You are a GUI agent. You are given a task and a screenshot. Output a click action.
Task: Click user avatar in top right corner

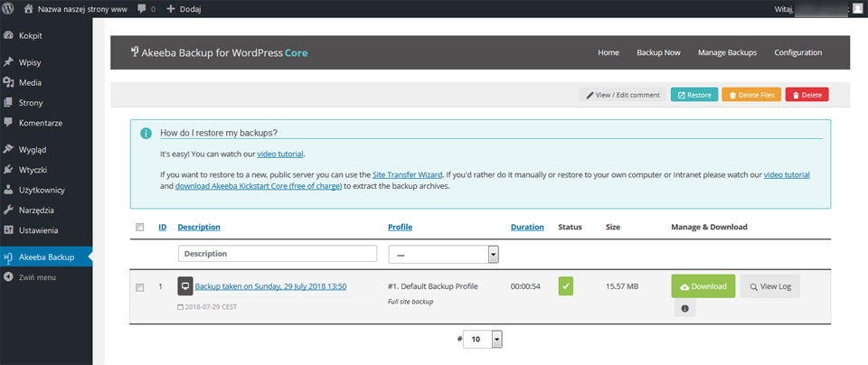pyautogui.click(x=857, y=8)
